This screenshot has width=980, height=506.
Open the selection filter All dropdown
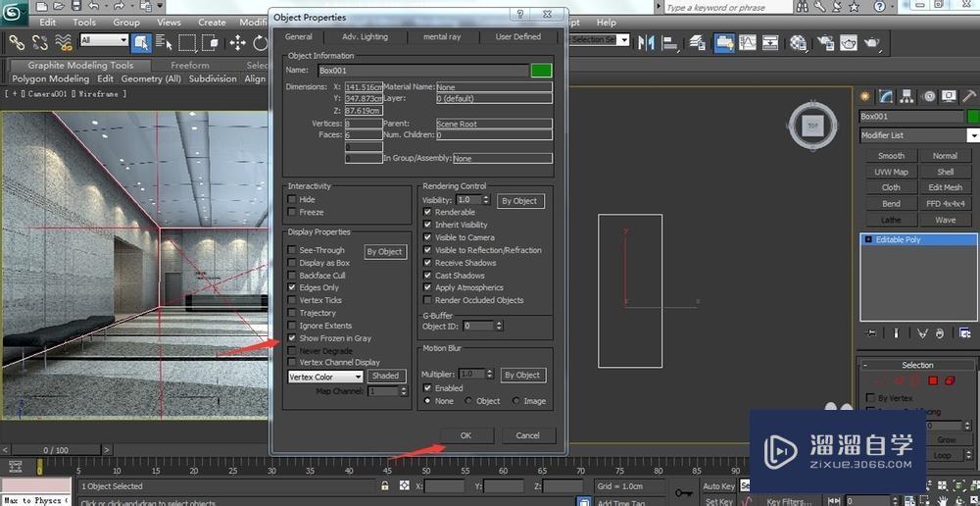(x=104, y=40)
